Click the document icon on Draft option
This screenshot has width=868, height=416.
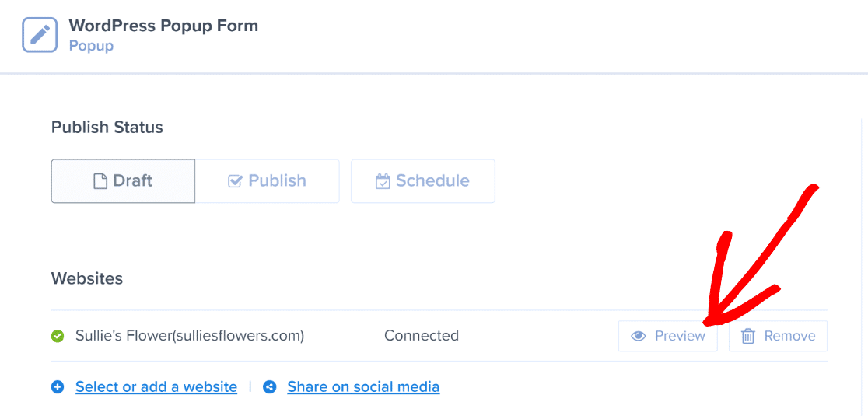point(100,181)
